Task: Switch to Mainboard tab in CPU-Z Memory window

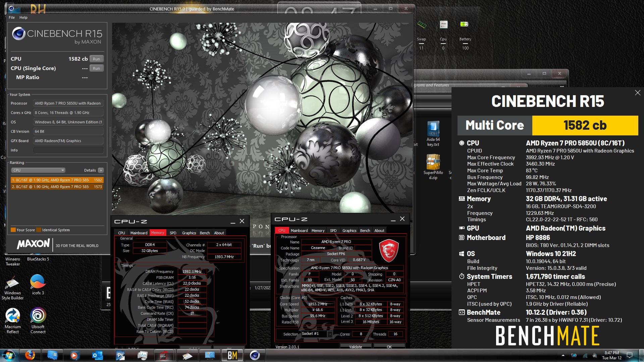Action: coord(139,233)
